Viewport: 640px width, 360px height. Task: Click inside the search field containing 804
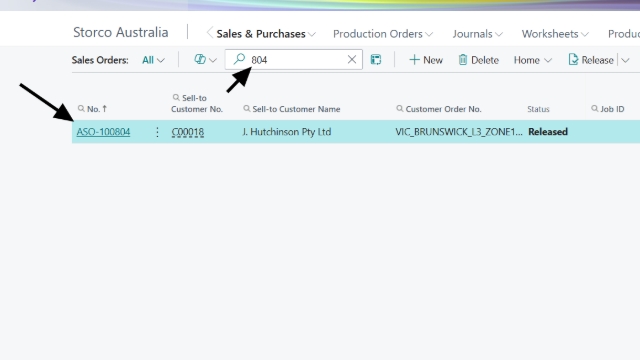pos(294,60)
